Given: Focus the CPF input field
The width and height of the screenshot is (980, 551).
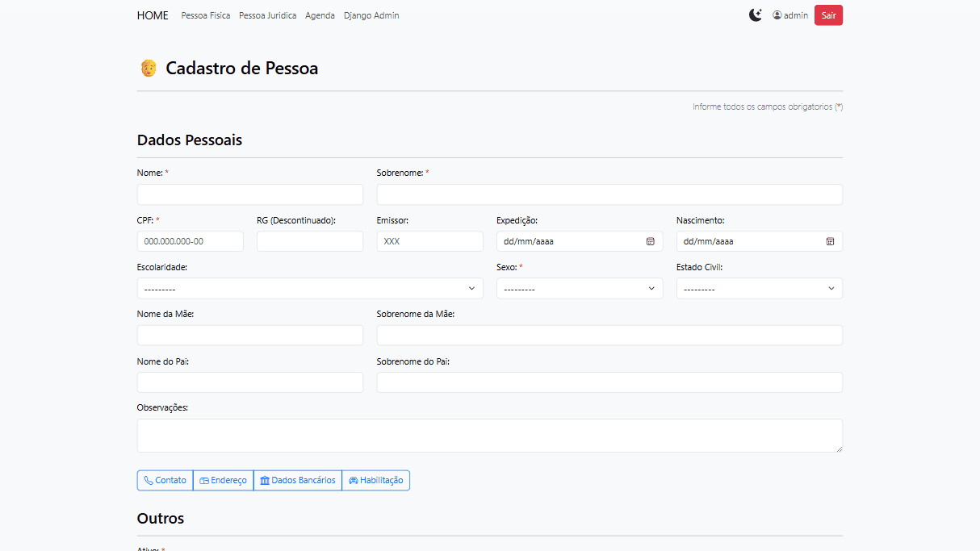Looking at the screenshot, I should (x=190, y=241).
